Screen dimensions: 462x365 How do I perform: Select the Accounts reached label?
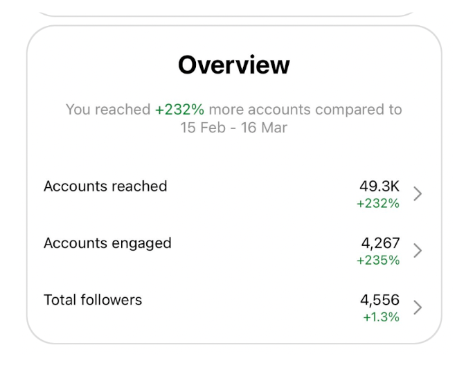pyautogui.click(x=105, y=186)
